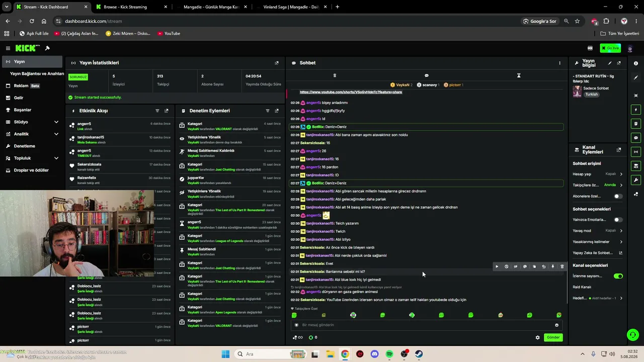Open Yapay Zeka ile Sohbet link

tap(598, 253)
